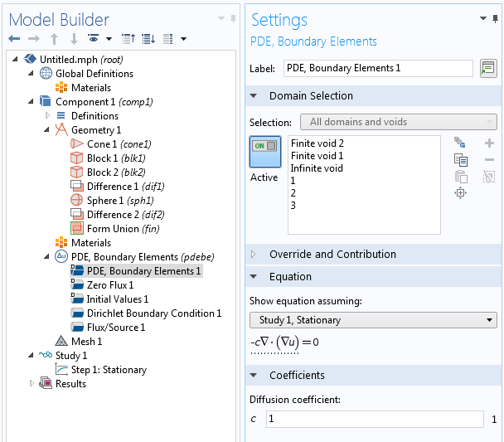Select Infinite void in the domain list
This screenshot has width=504, height=442.
coord(317,168)
